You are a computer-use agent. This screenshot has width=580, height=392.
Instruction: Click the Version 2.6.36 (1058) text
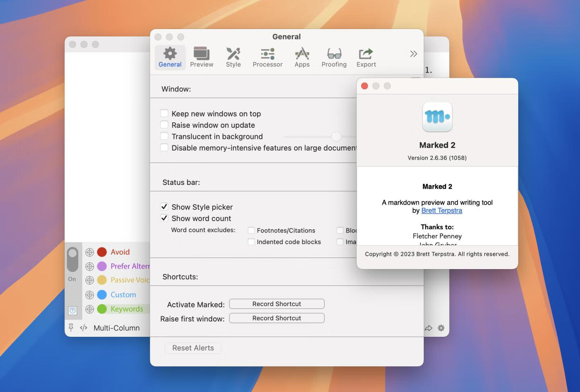437,158
